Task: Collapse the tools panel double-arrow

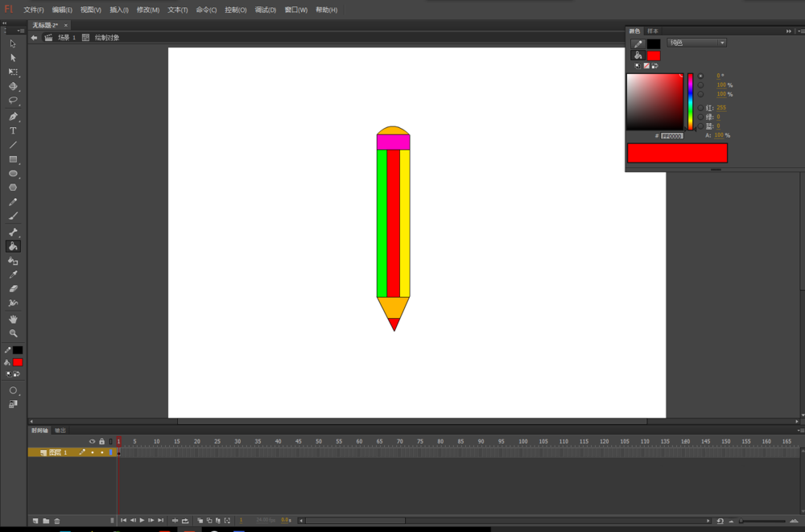Action: pos(4,23)
